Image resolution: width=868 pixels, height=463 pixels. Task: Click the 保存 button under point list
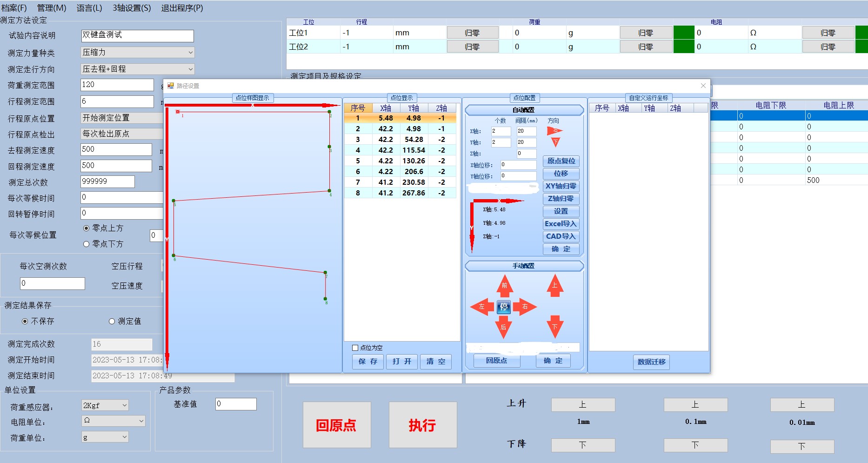[368, 362]
